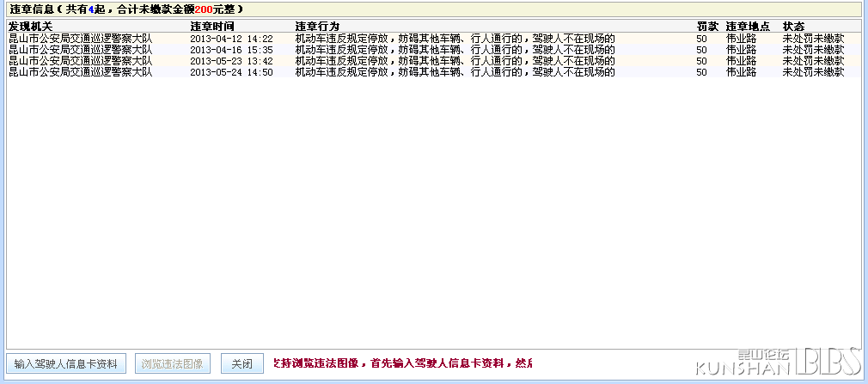868x384 pixels.
Task: Click the 输入驾驶人信息卡资料 button
Action: tap(67, 363)
